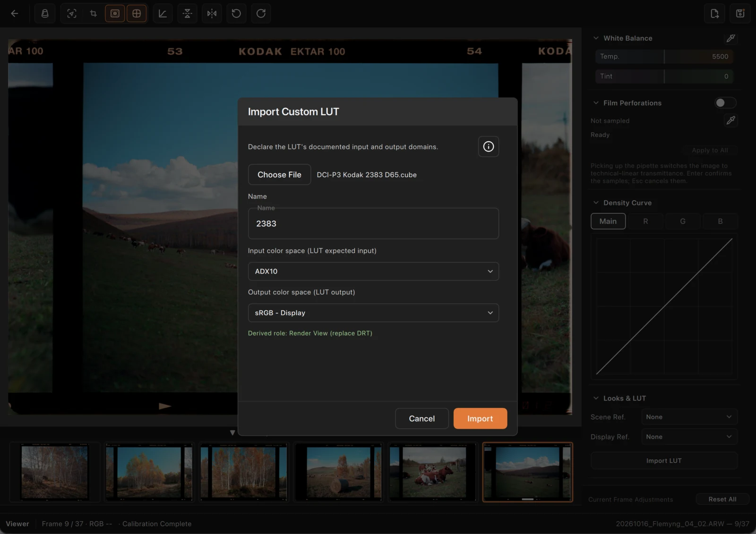Click the film base sampling bucket icon
The height and width of the screenshot is (534, 756).
[x=45, y=13]
